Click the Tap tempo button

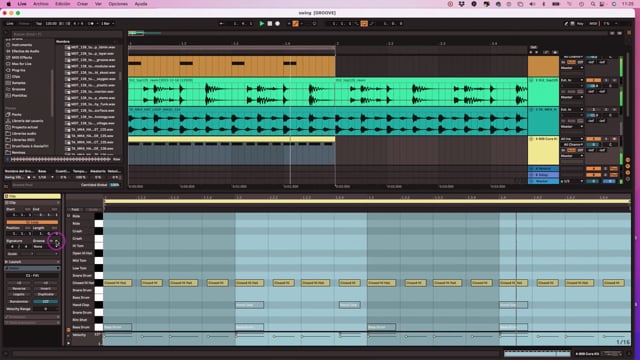click(39, 24)
